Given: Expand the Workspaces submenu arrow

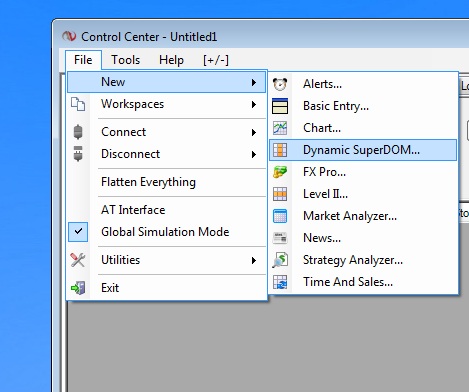Looking at the screenshot, I should point(254,105).
